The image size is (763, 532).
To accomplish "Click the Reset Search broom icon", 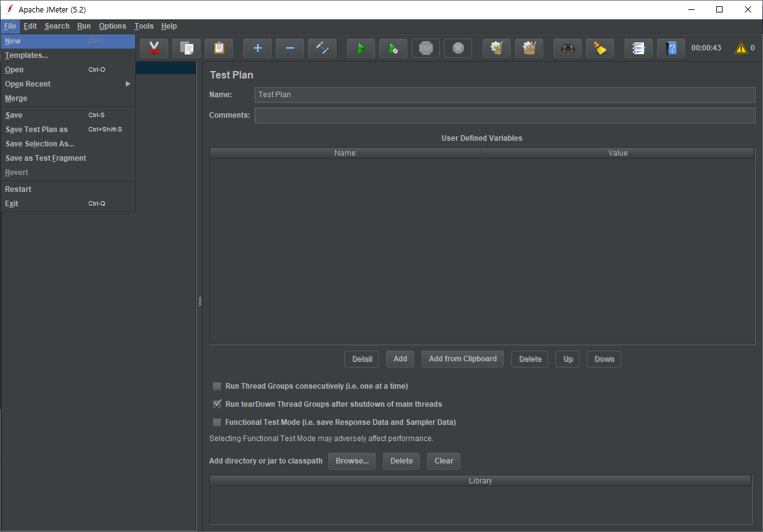I will pos(600,48).
